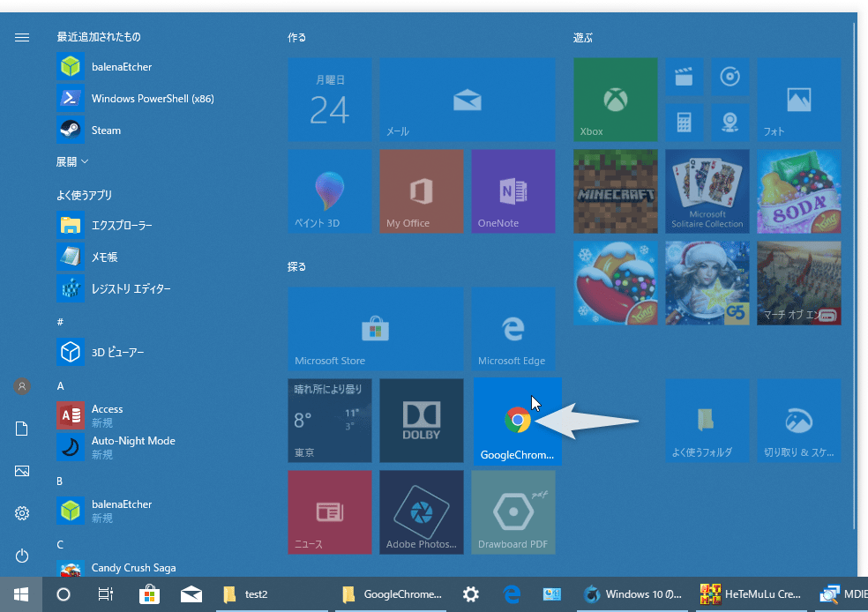Open Settings gear in Start sidebar
This screenshot has height=612, width=868.
(21, 513)
